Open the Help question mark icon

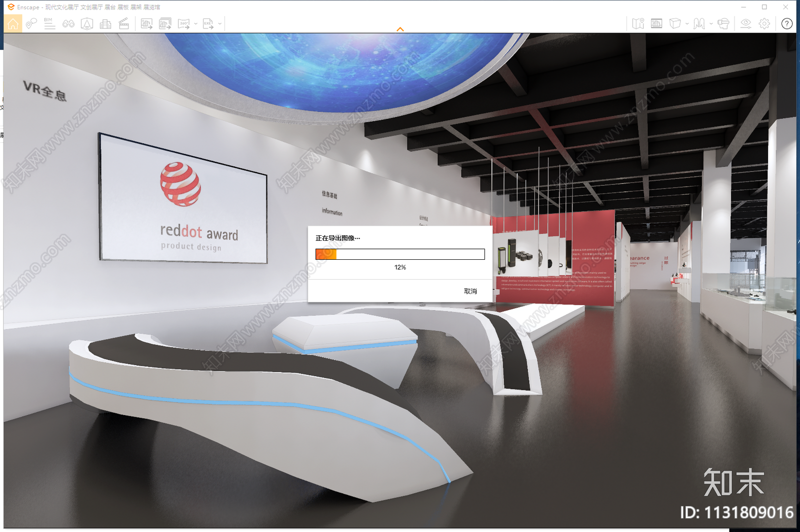click(x=787, y=23)
